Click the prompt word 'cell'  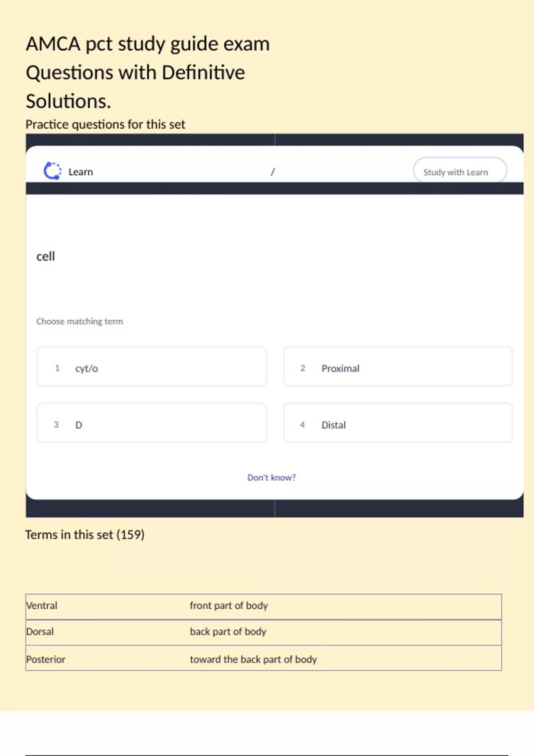(46, 257)
